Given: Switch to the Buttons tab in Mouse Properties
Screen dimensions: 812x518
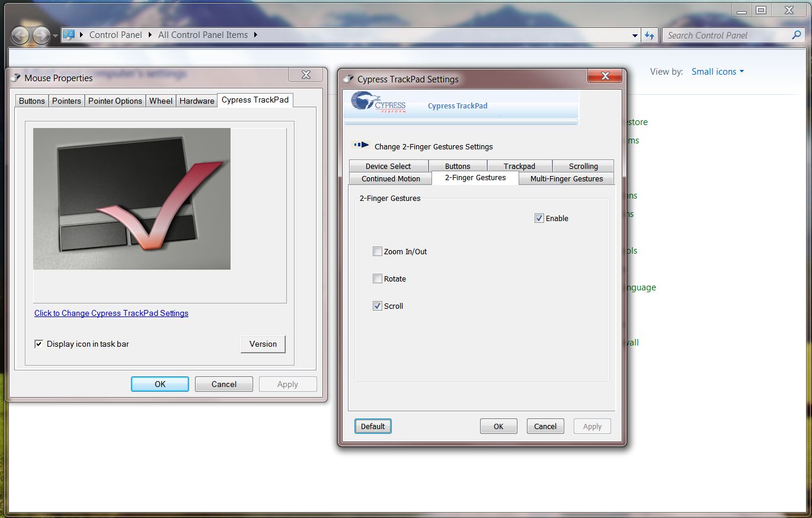Looking at the screenshot, I should (x=32, y=101).
